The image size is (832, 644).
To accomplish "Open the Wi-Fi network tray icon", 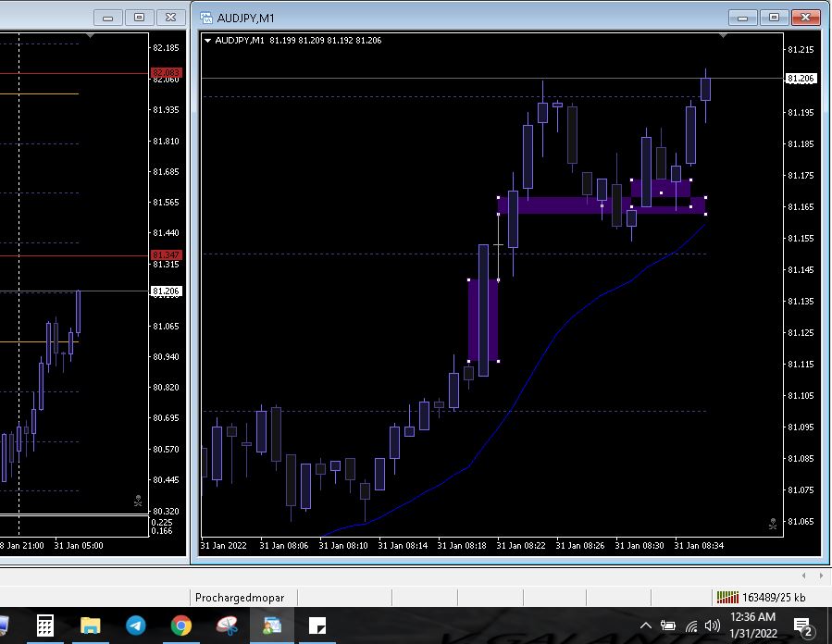I will (690, 626).
